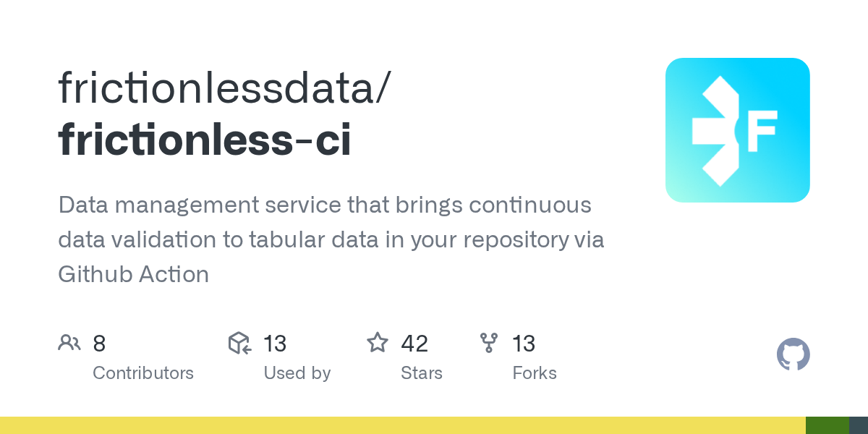Click the fork count 13
Image resolution: width=868 pixels, height=434 pixels.
point(524,343)
